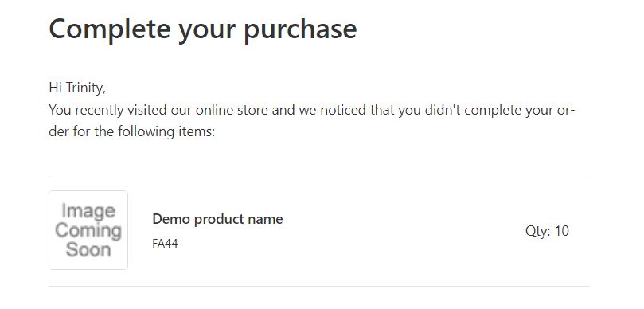
Task: Click the divider line above the product row
Action: (x=319, y=174)
